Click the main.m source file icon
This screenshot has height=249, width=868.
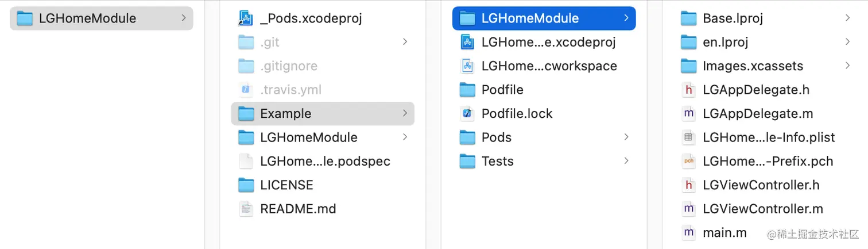coord(688,233)
